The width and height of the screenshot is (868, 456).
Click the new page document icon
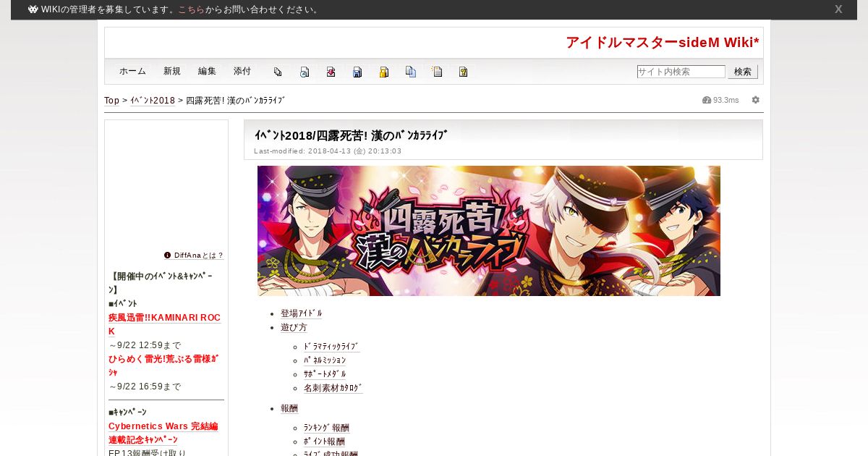tap(437, 72)
